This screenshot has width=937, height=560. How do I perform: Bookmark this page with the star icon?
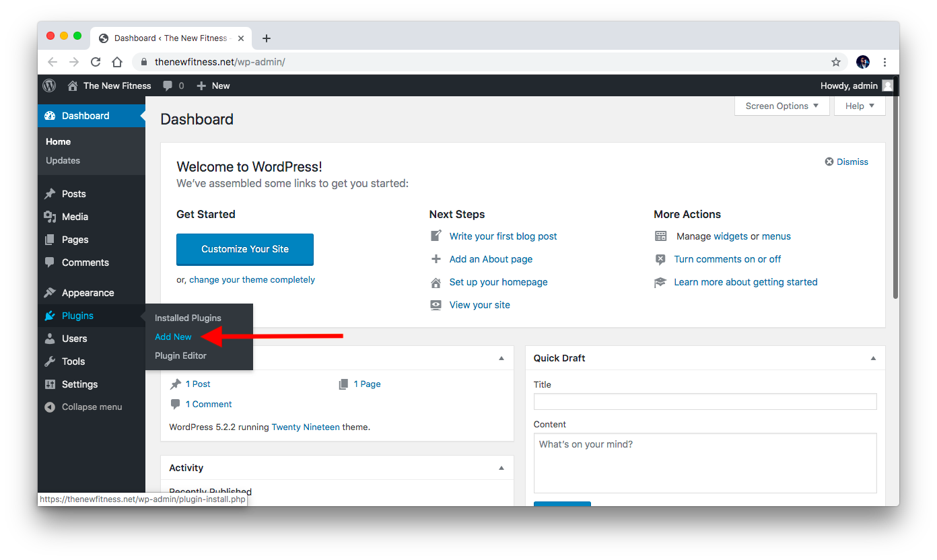tap(836, 62)
